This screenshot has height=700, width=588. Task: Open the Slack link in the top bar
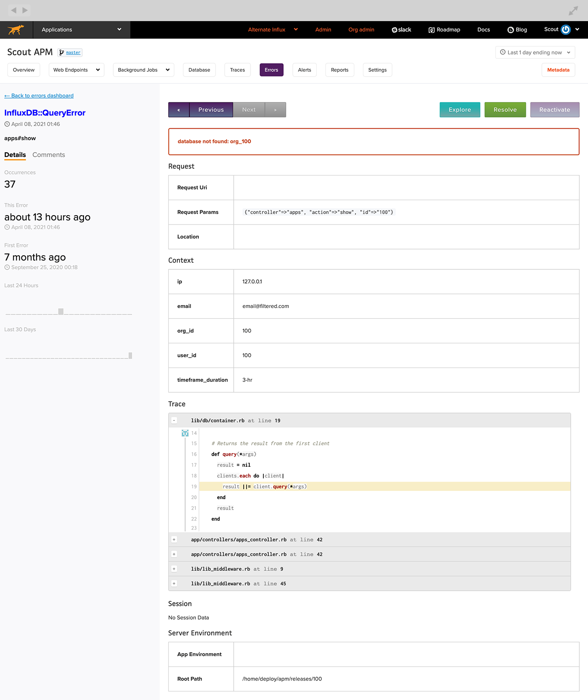(401, 30)
